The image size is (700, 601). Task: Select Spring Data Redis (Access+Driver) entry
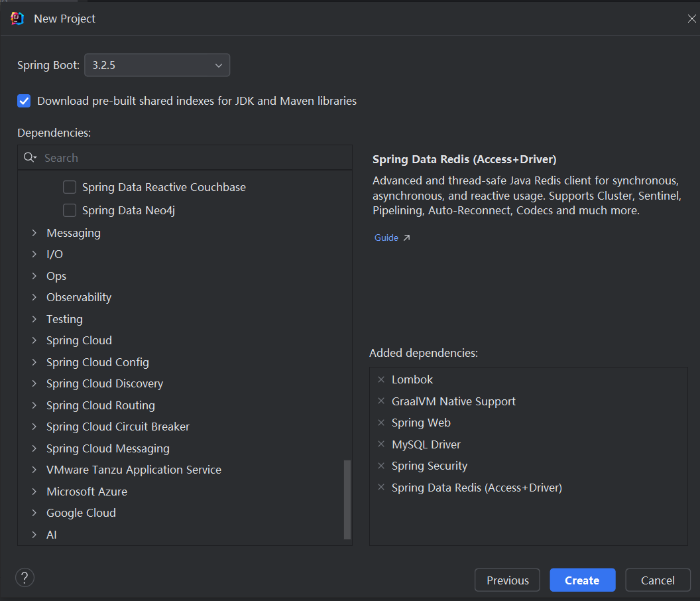point(477,488)
